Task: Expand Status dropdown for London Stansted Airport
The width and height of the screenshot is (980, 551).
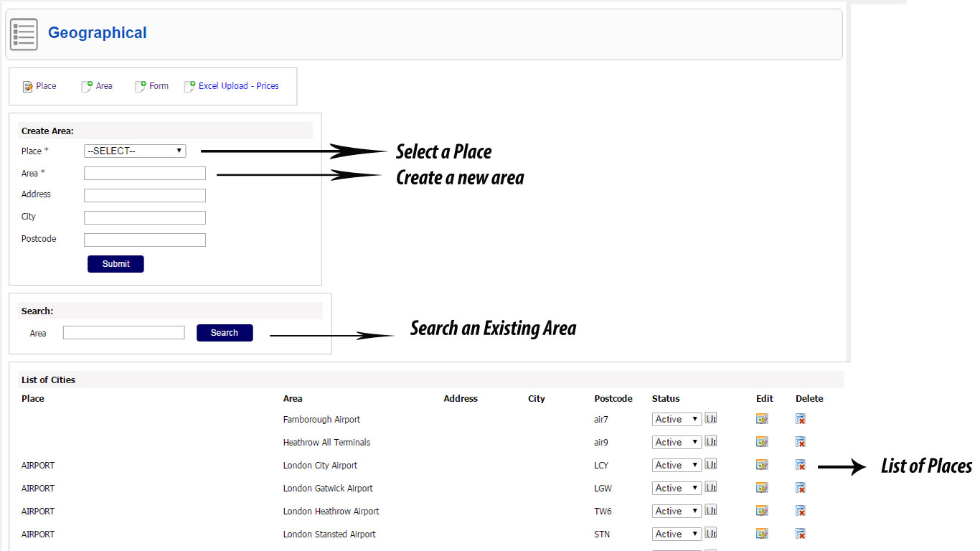Action: coord(677,534)
